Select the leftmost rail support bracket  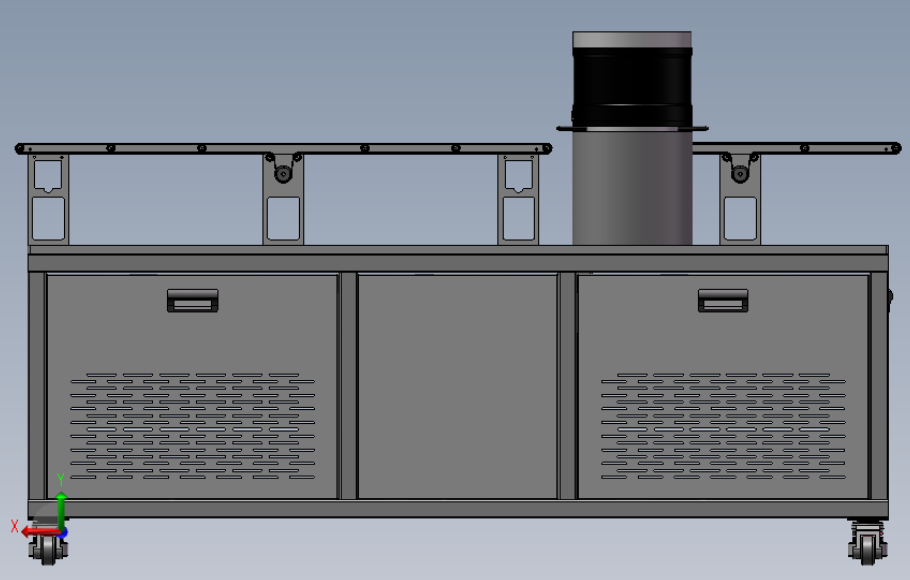tap(48, 199)
